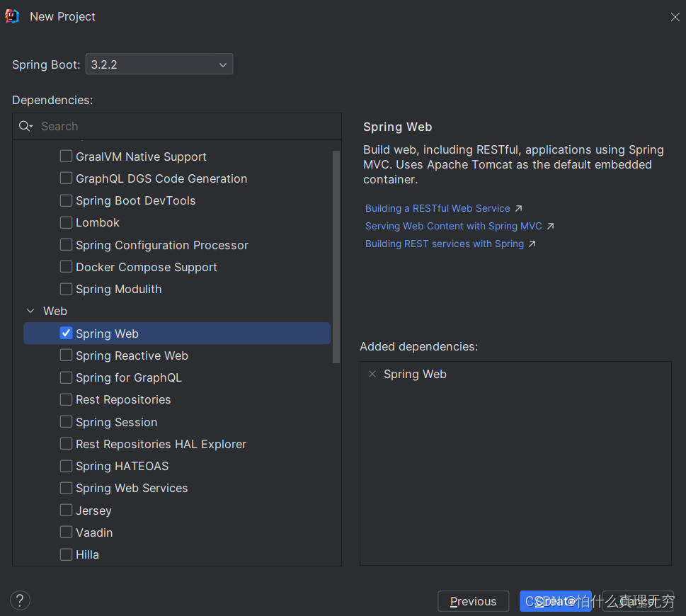Select Spring Reactive Web label
The image size is (686, 616).
(x=132, y=355)
